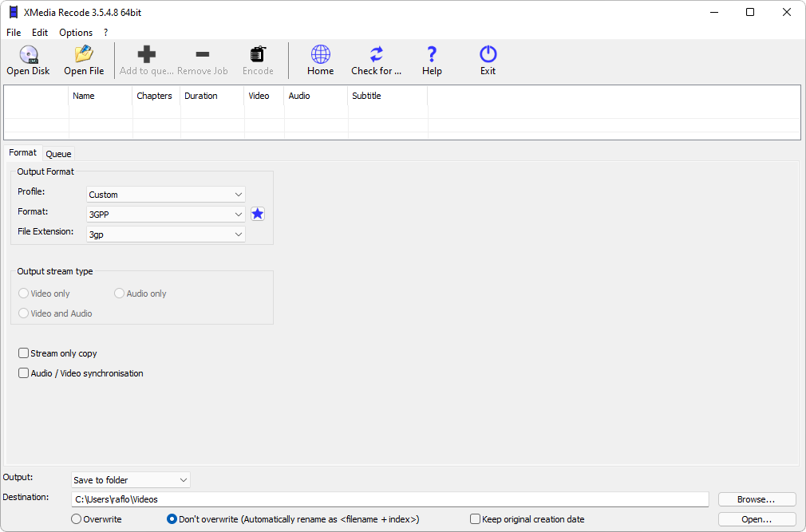Click the Open File folder icon
806x532 pixels.
[84, 54]
